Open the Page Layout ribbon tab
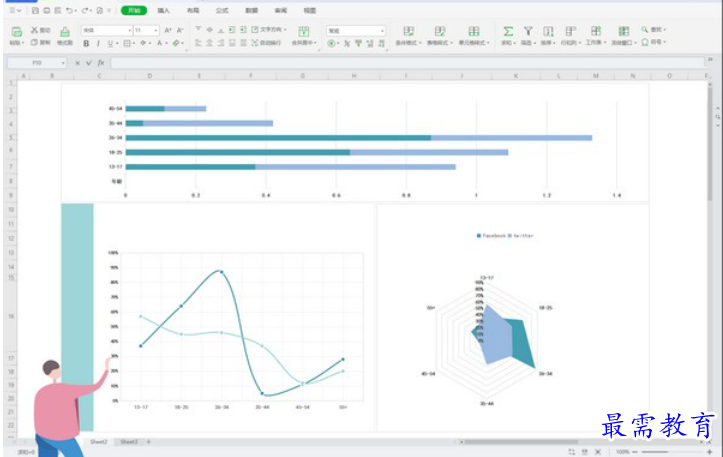The height and width of the screenshot is (457, 723). pos(193,10)
